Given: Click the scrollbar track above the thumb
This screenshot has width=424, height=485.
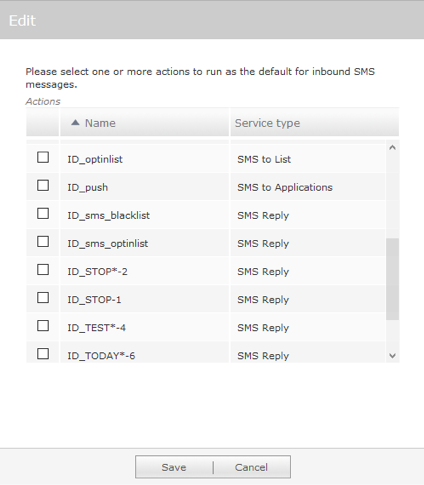Looking at the screenshot, I should tap(392, 196).
